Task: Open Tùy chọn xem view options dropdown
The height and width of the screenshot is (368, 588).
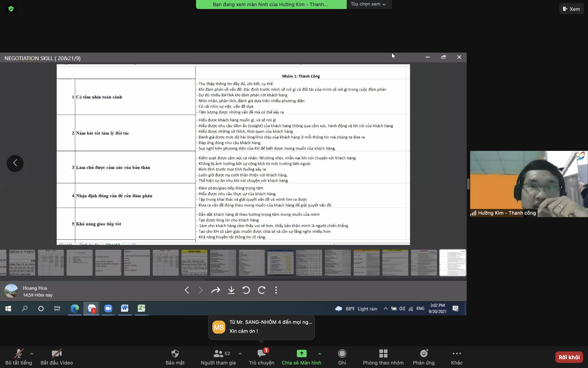Action: tap(369, 4)
